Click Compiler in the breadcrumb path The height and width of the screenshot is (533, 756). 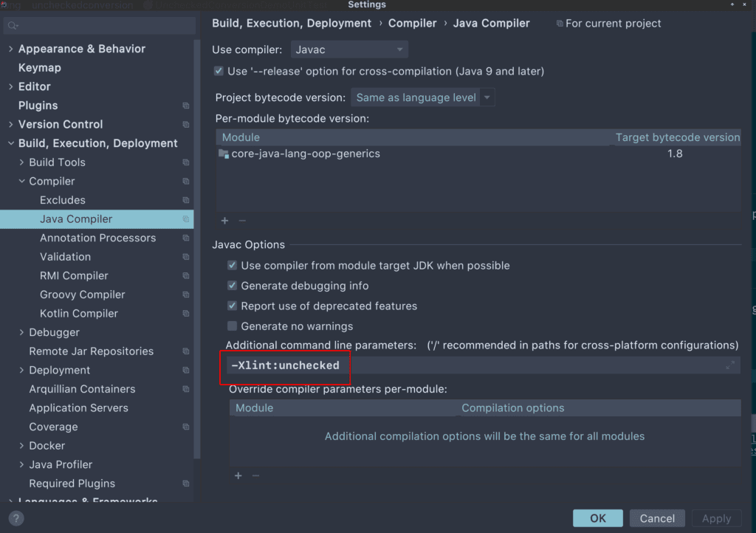click(412, 23)
